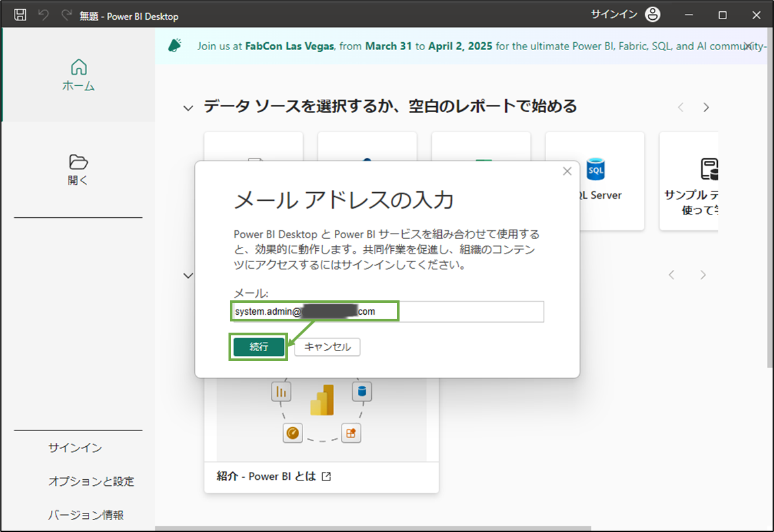Viewport: 774px width, 532px height.
Task: Click the FabCon announcement megaphone icon
Action: click(x=175, y=46)
